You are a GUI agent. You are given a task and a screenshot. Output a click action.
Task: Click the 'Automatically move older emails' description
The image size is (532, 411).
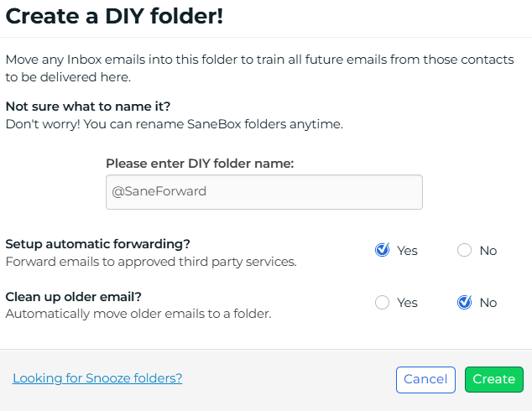pos(138,314)
